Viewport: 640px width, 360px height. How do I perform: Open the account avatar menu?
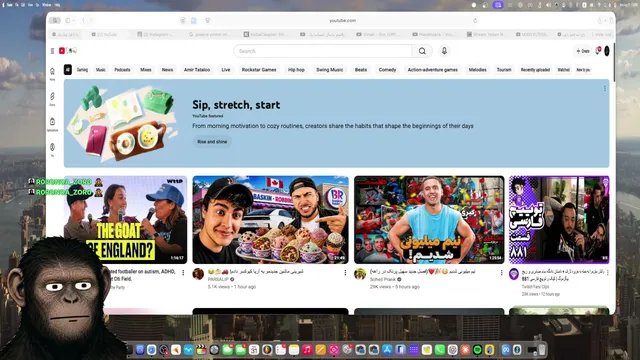[x=607, y=51]
